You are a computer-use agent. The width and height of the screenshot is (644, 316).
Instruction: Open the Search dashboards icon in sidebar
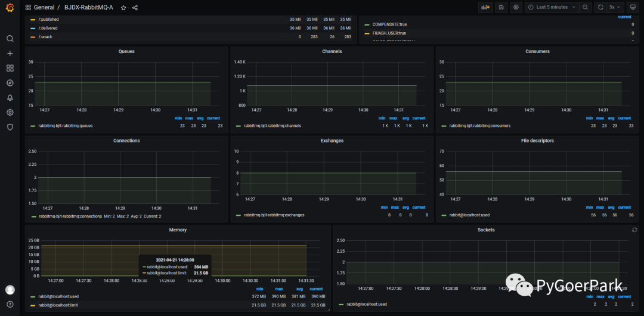10,39
